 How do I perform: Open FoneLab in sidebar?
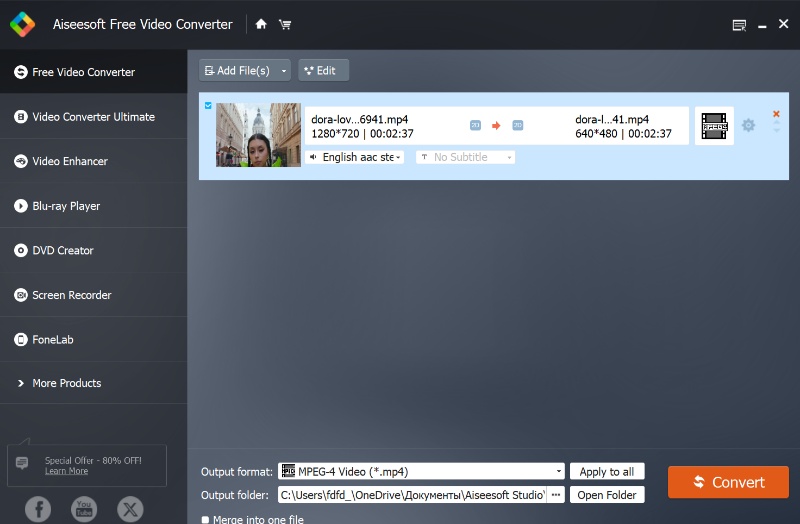pyautogui.click(x=93, y=339)
